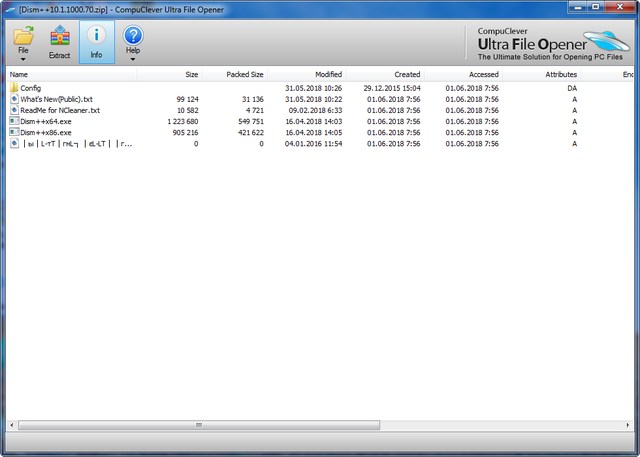The image size is (640, 457).
Task: Expand the Help dropdown arrow
Action: click(133, 59)
